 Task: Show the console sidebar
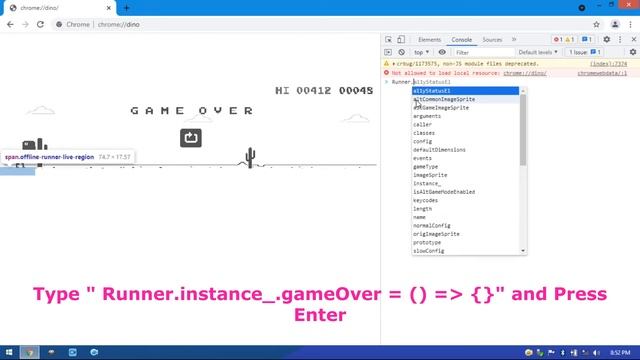pyautogui.click(x=388, y=52)
